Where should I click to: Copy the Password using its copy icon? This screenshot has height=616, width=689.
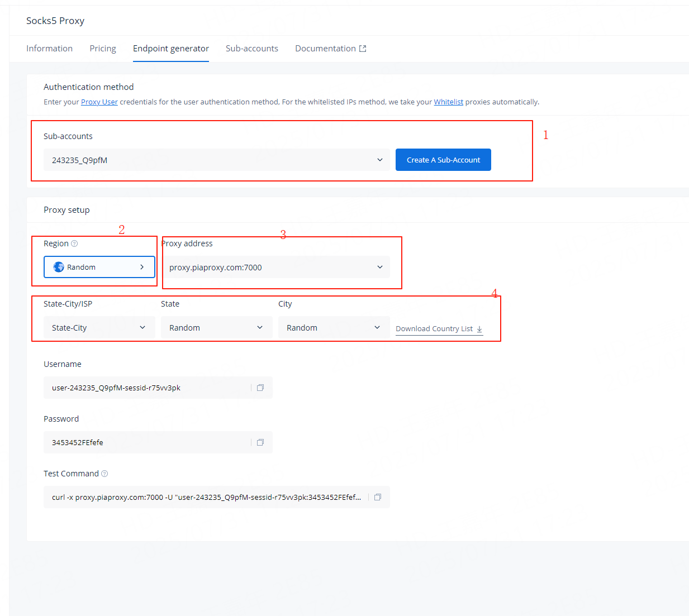pos(260,442)
